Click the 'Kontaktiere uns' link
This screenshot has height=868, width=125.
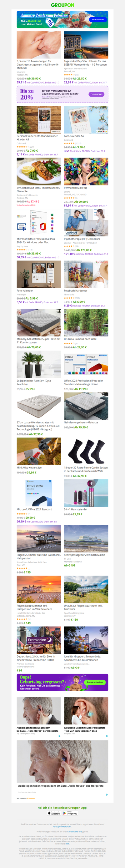coord(74,831)
